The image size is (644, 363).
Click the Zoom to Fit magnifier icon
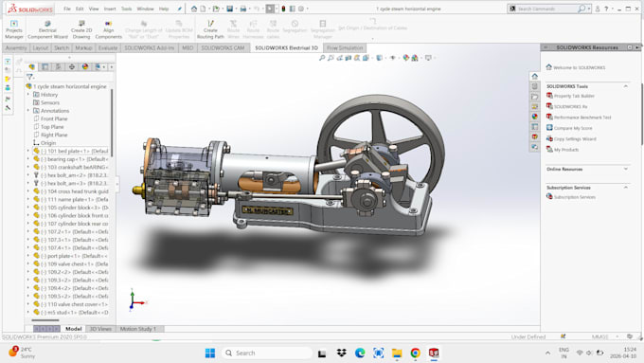tap(322, 58)
